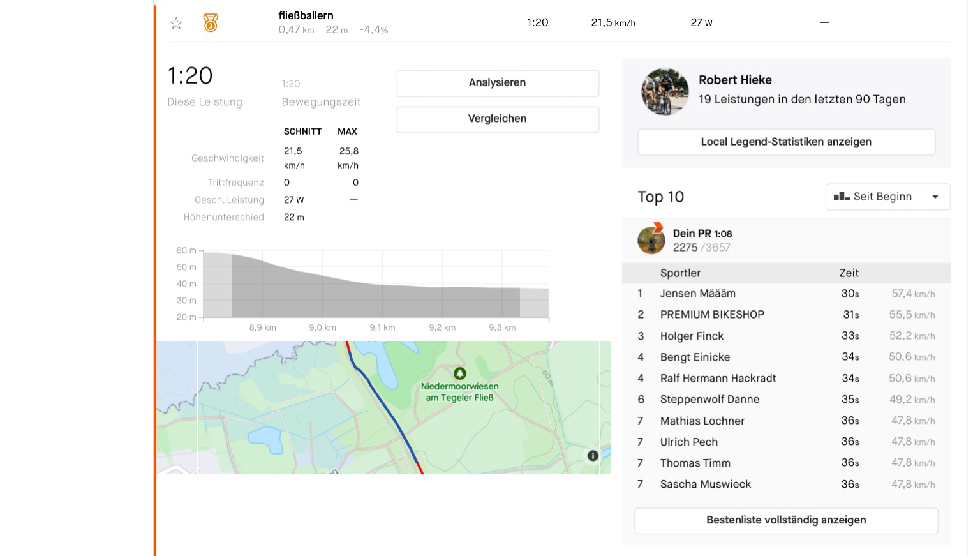The width and height of the screenshot is (980, 556).
Task: Open Holger Finck's leaderboard entry
Action: pos(692,336)
